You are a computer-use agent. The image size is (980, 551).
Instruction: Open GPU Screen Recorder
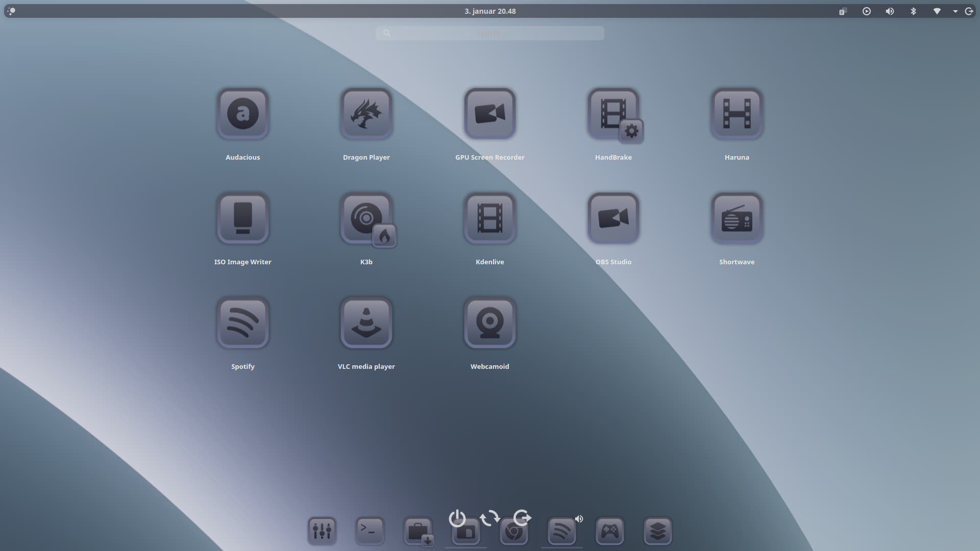pyautogui.click(x=489, y=114)
